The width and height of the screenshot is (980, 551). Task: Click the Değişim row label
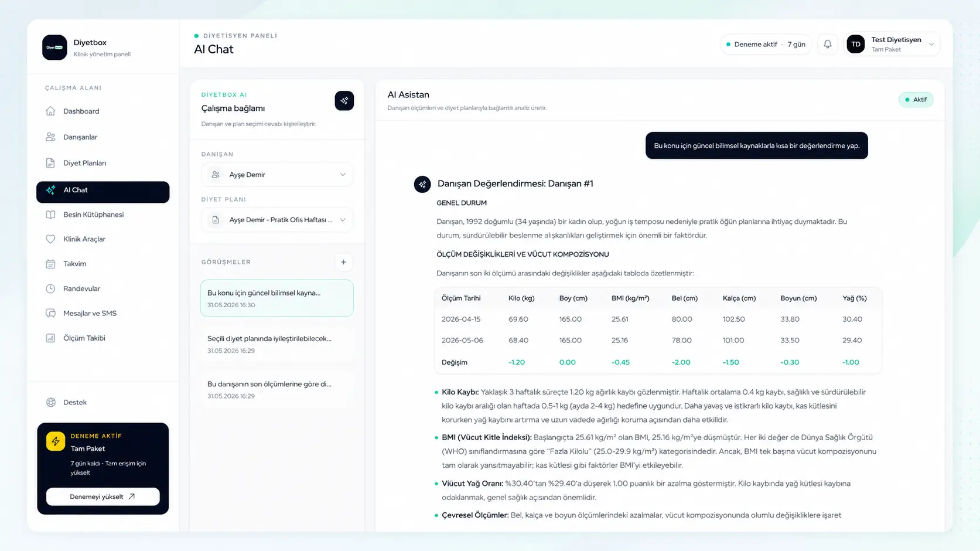pyautogui.click(x=455, y=362)
